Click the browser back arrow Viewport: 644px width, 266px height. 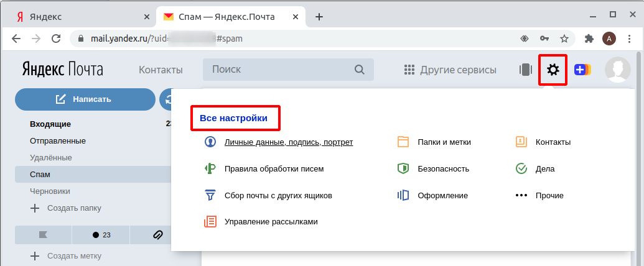tap(16, 39)
